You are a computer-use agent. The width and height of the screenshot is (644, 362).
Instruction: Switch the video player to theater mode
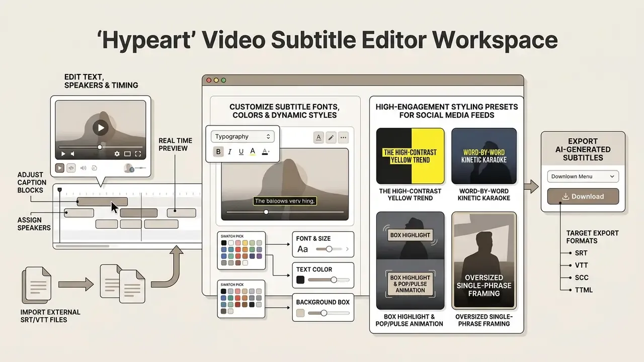(127, 154)
